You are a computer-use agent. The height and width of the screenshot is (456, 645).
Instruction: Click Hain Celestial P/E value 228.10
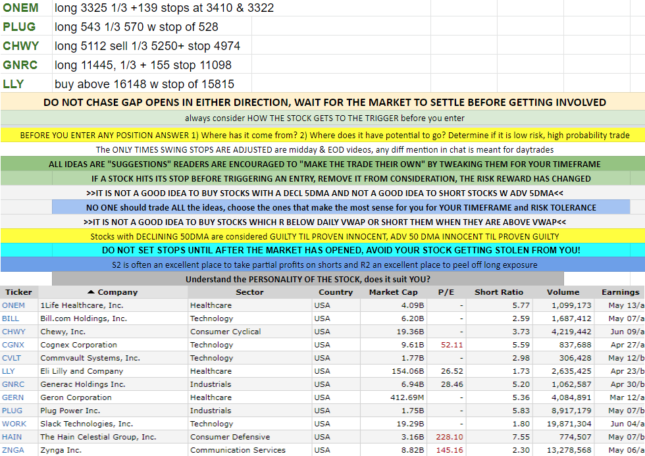coord(450,437)
